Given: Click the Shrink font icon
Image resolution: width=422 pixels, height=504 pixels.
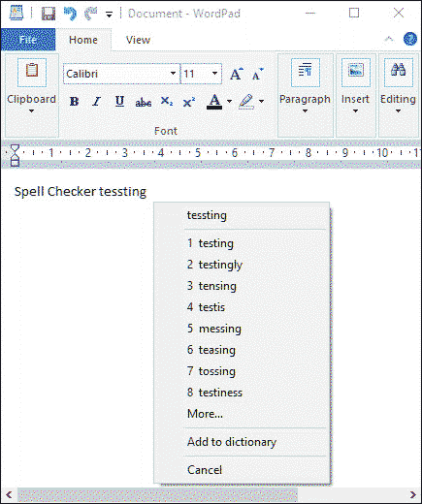Looking at the screenshot, I should pos(258,74).
